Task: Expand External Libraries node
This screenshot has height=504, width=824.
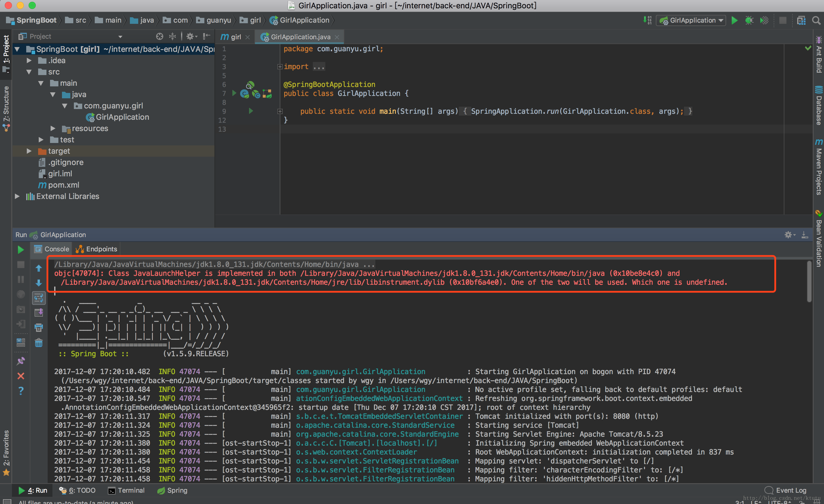Action: click(x=17, y=196)
